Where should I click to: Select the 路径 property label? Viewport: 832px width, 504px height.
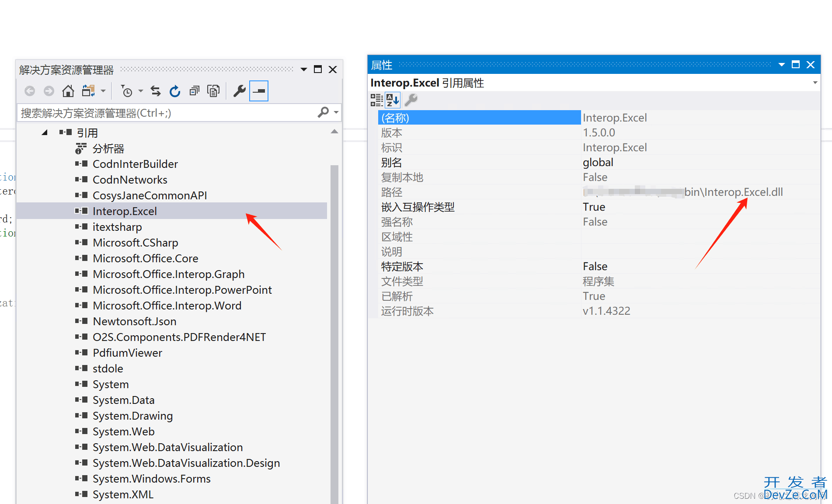coord(391,192)
